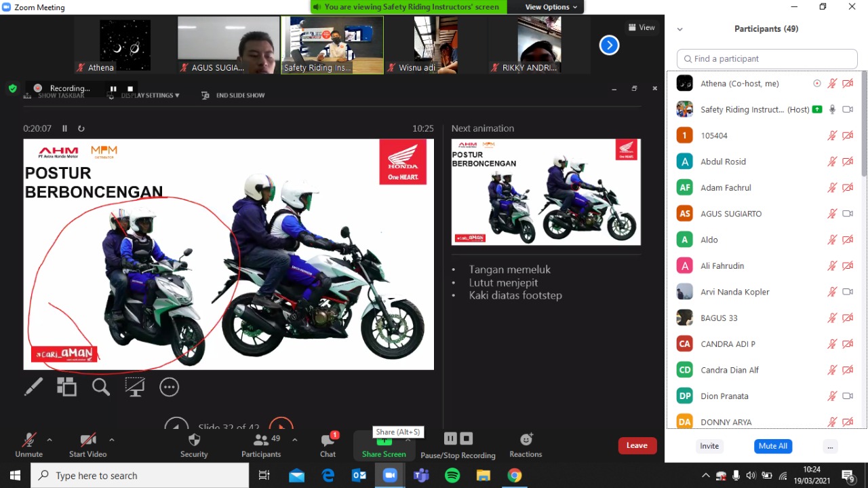The height and width of the screenshot is (488, 868).
Task: Open the see all slides icon
Action: pos(66,387)
